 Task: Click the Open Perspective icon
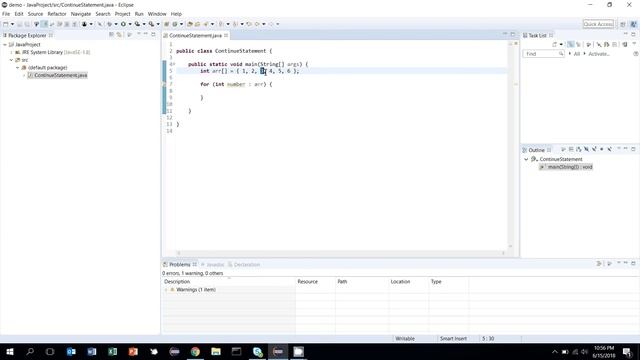(623, 24)
